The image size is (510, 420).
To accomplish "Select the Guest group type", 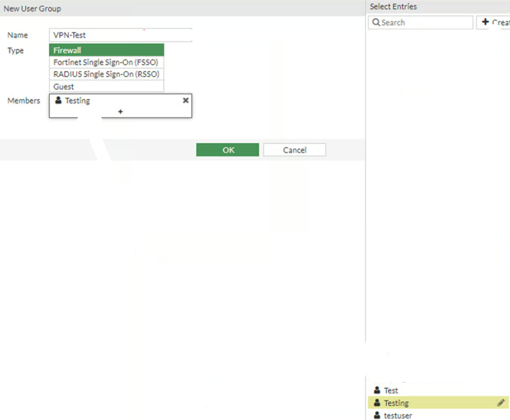I will point(106,87).
